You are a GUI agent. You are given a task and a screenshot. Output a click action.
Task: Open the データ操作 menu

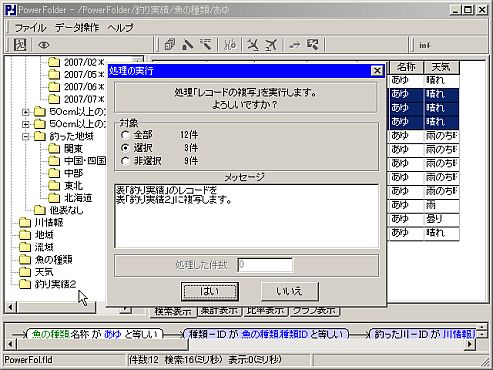coord(77,27)
